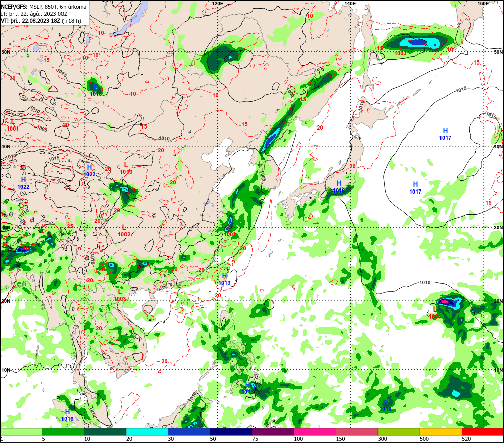Click the legend tick label 300
504x443 pixels.
(383, 439)
